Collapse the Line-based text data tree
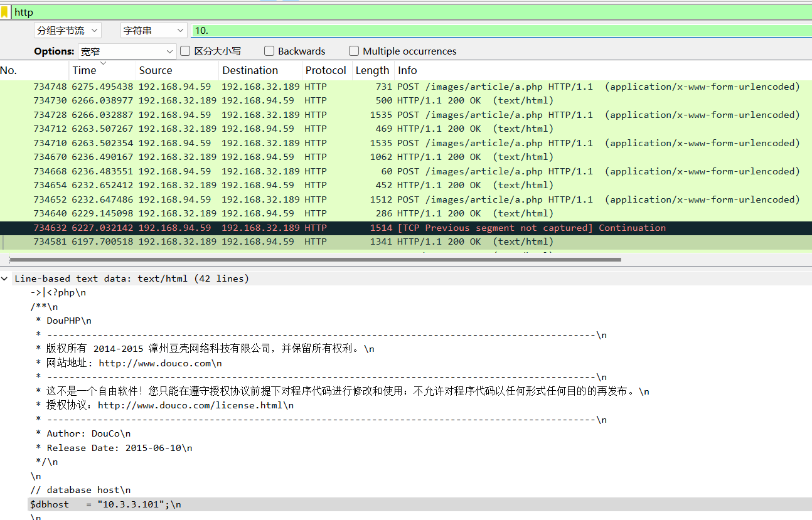This screenshot has height=520, width=812. coord(5,278)
